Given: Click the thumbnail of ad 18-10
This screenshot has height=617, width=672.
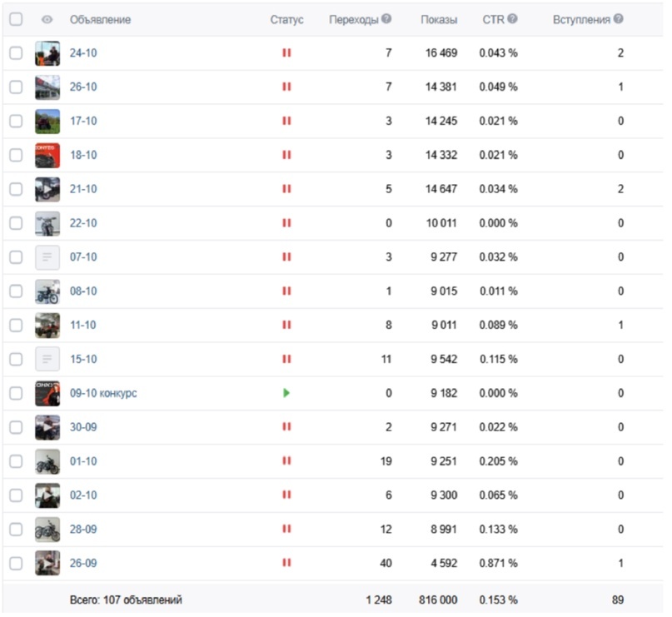Looking at the screenshot, I should pos(47,155).
